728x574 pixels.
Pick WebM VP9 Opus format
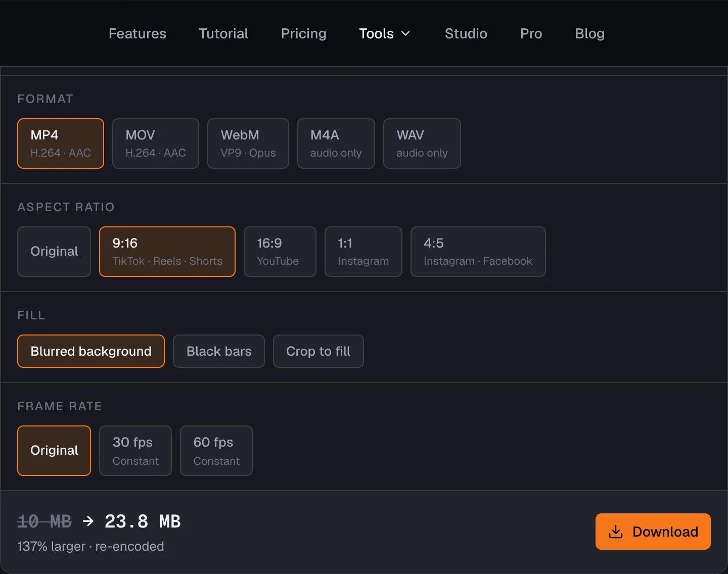pyautogui.click(x=248, y=143)
